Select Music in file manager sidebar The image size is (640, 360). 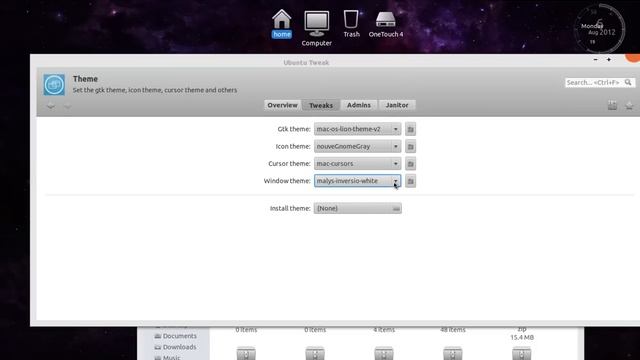pyautogui.click(x=167, y=358)
